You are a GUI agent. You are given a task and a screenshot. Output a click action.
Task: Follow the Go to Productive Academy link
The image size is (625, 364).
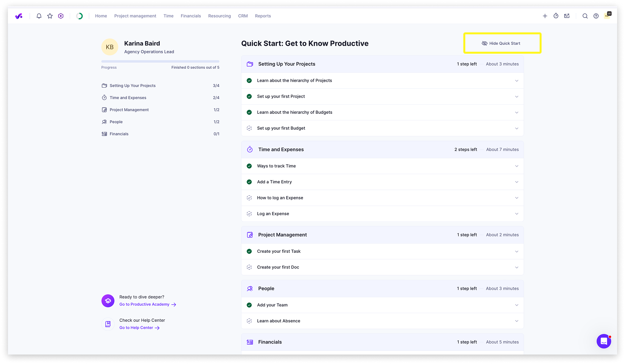pyautogui.click(x=148, y=304)
